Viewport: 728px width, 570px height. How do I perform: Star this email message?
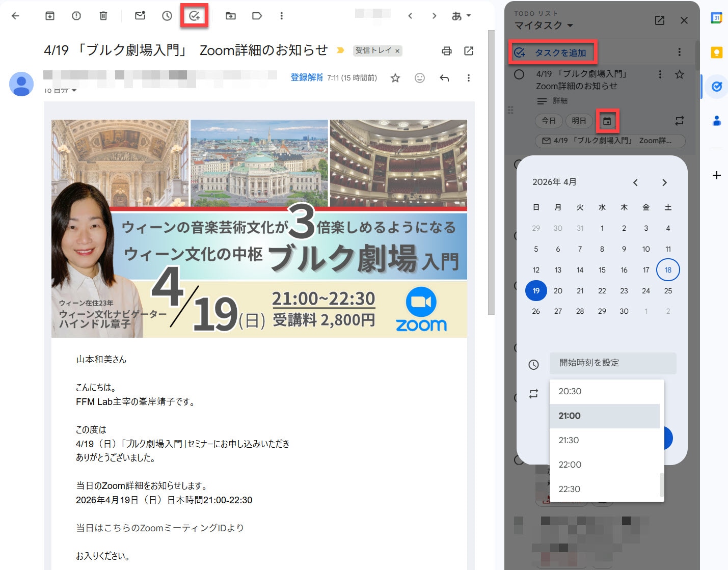coord(395,78)
